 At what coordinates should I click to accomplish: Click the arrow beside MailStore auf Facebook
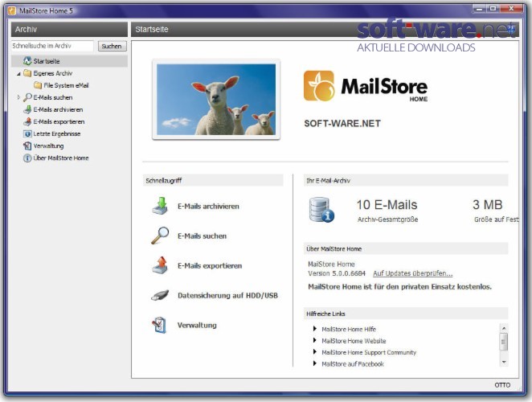pos(315,363)
